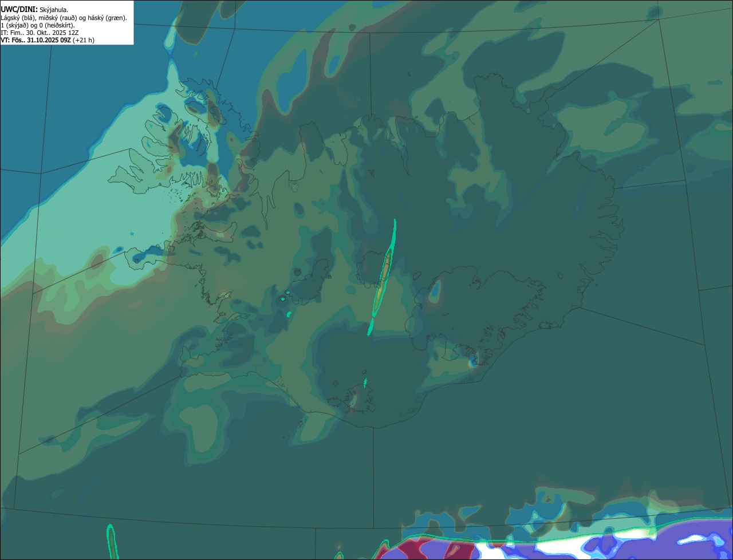Select the "IT: Fim.. 30. Okt.. 2025 12Z" line
Image resolution: width=733 pixels, height=560 pixels.
click(x=40, y=33)
